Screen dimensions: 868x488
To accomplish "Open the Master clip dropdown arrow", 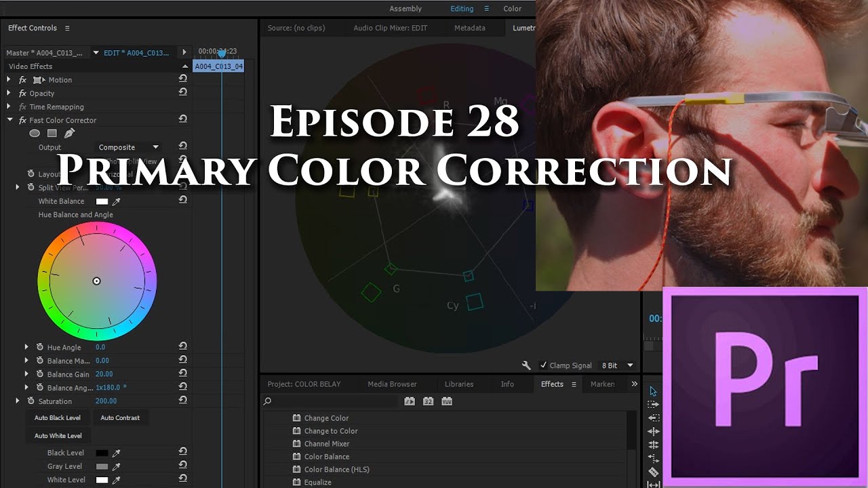I will (96, 52).
